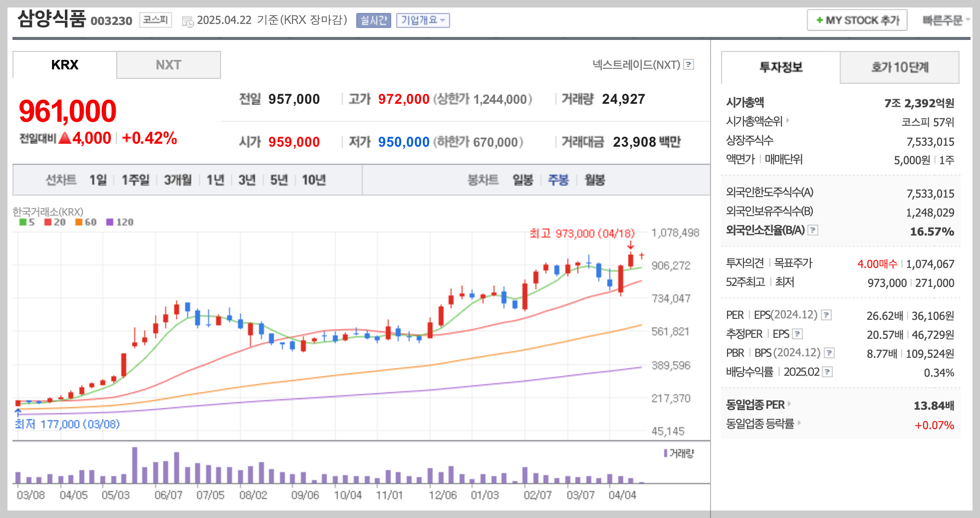The width and height of the screenshot is (980, 518).
Task: Expand the 동일업종 PER arrow
Action: pyautogui.click(x=789, y=404)
